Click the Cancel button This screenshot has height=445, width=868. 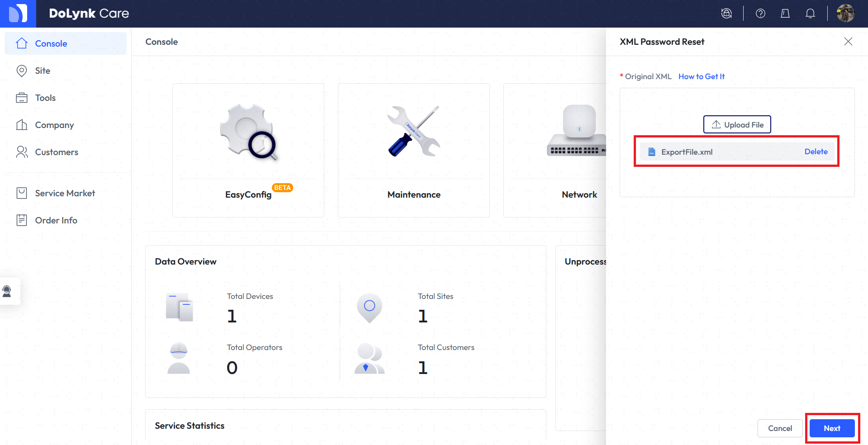click(x=780, y=428)
